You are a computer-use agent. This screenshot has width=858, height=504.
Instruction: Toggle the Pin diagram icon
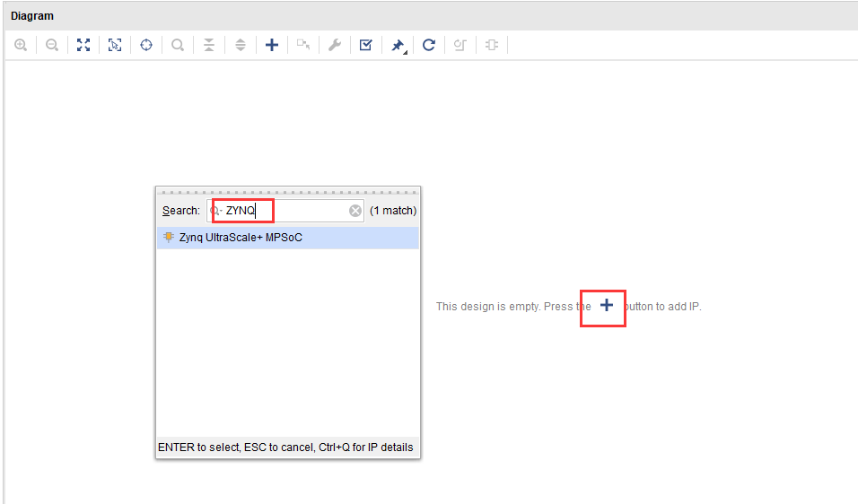pos(398,46)
